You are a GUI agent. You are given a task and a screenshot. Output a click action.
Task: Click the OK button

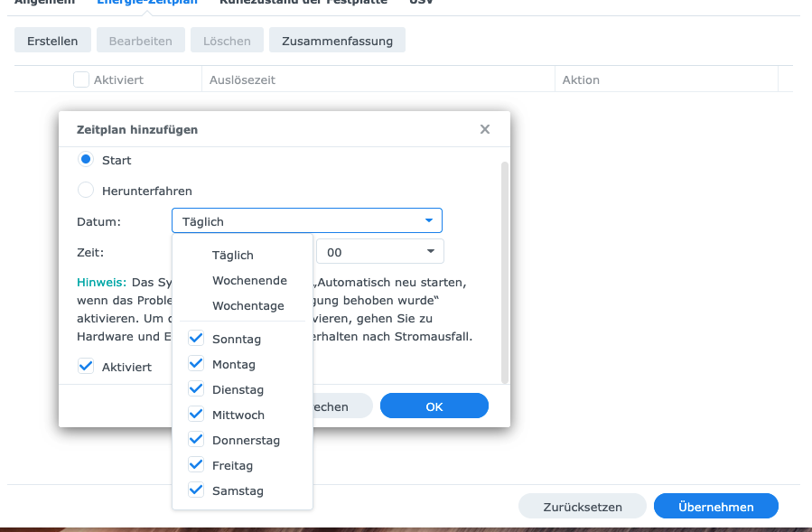coord(434,406)
